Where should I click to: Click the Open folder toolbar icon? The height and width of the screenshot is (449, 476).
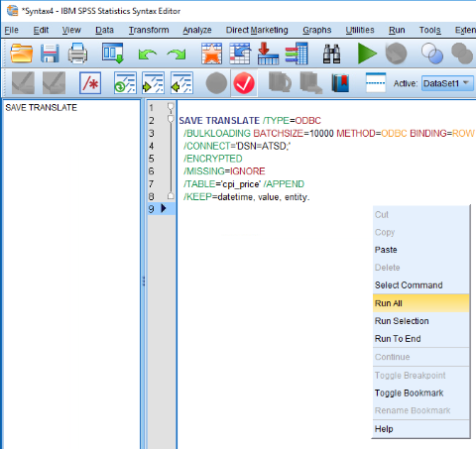(x=21, y=54)
